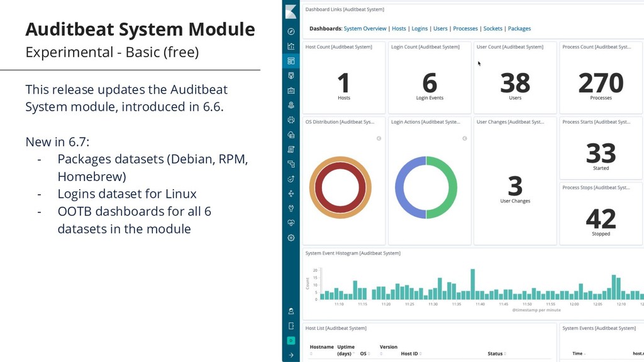
Task: Sort Host List by Host ID column
Action: click(x=411, y=354)
